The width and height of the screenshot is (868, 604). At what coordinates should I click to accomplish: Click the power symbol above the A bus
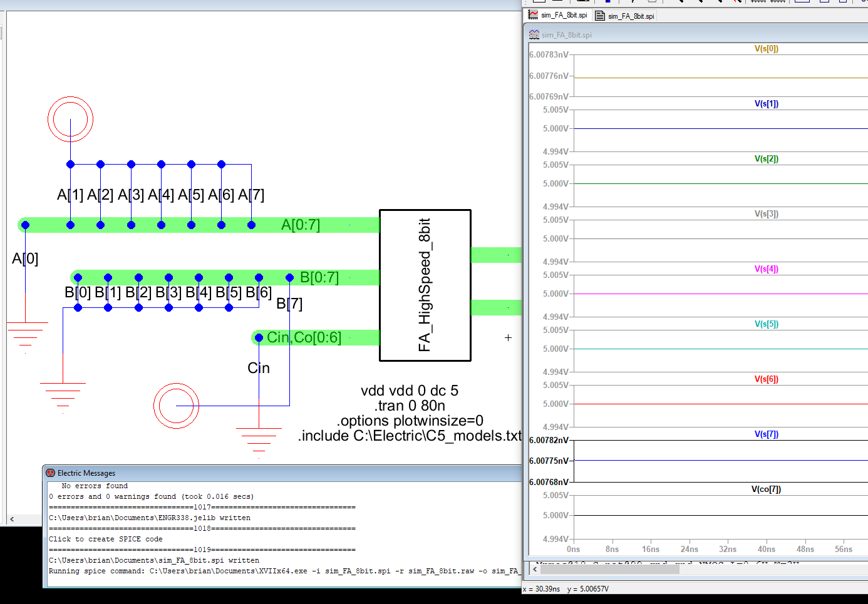coord(70,120)
